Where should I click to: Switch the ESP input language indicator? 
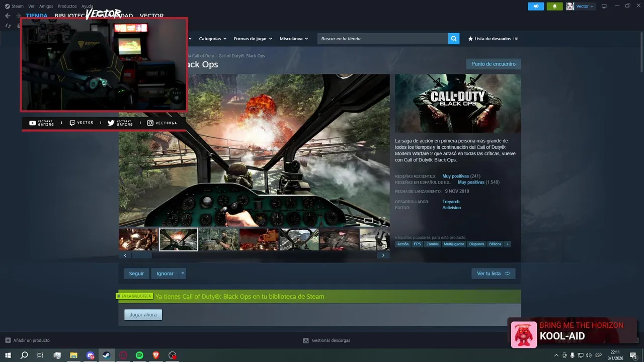coord(598,355)
